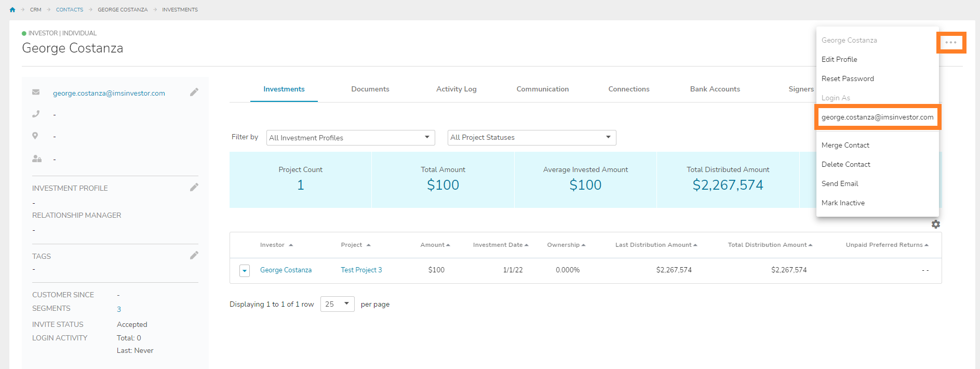Click the Project Count summary card

pyautogui.click(x=301, y=180)
